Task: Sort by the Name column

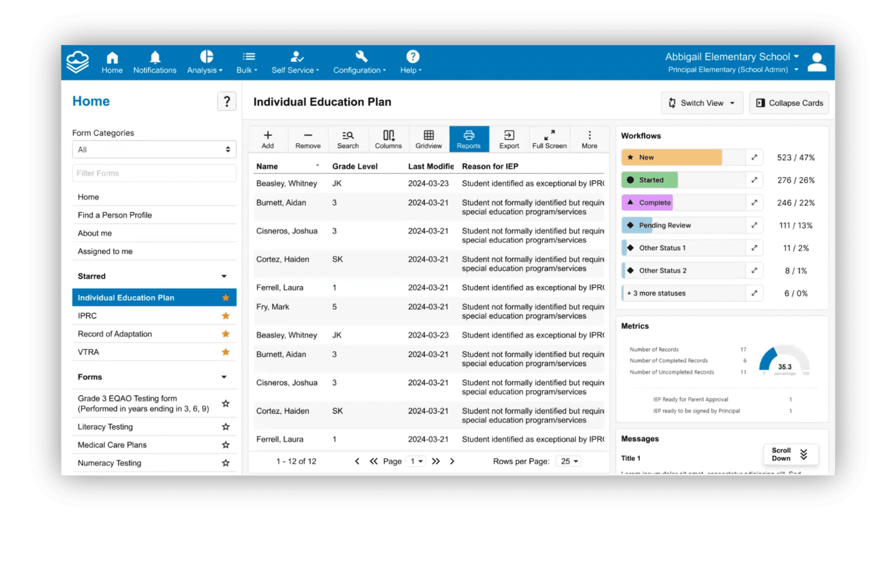Action: (x=287, y=166)
